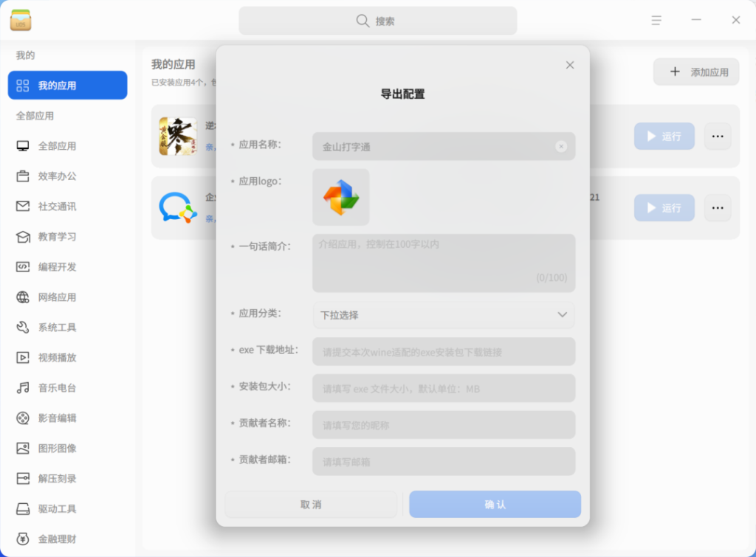This screenshot has height=557, width=756.
Task: Click the 贡献者名称 input field
Action: coord(444,425)
